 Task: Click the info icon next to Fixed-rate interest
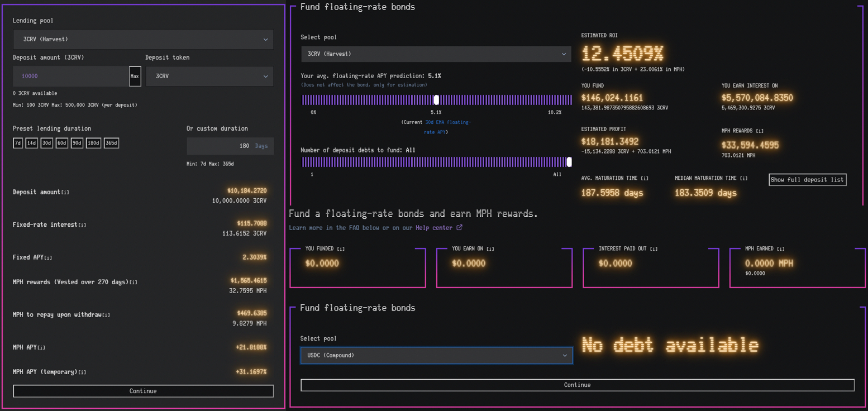tap(82, 225)
